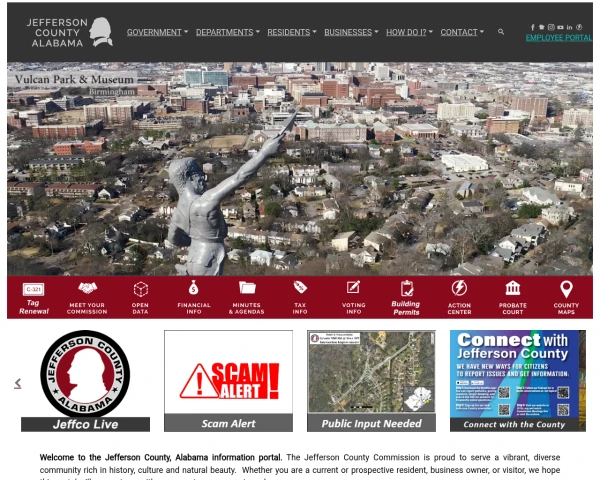Open the Employee Portal link
600x480 pixels.
(559, 38)
